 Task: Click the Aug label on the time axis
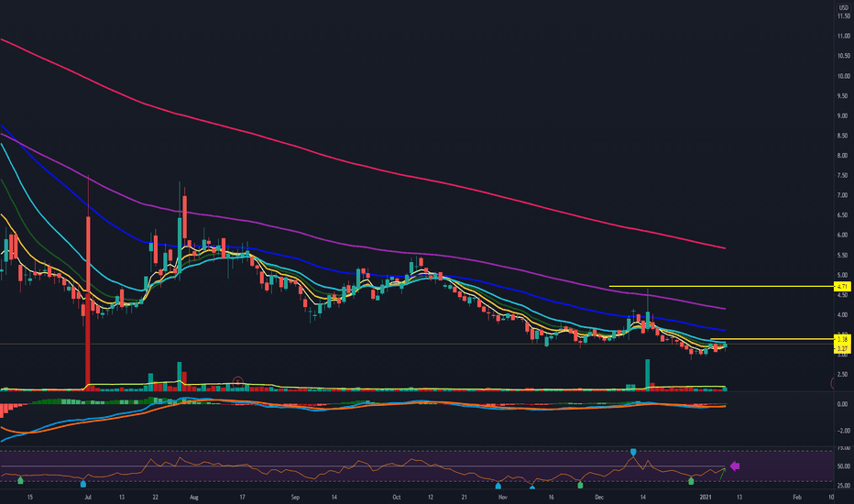[x=194, y=497]
